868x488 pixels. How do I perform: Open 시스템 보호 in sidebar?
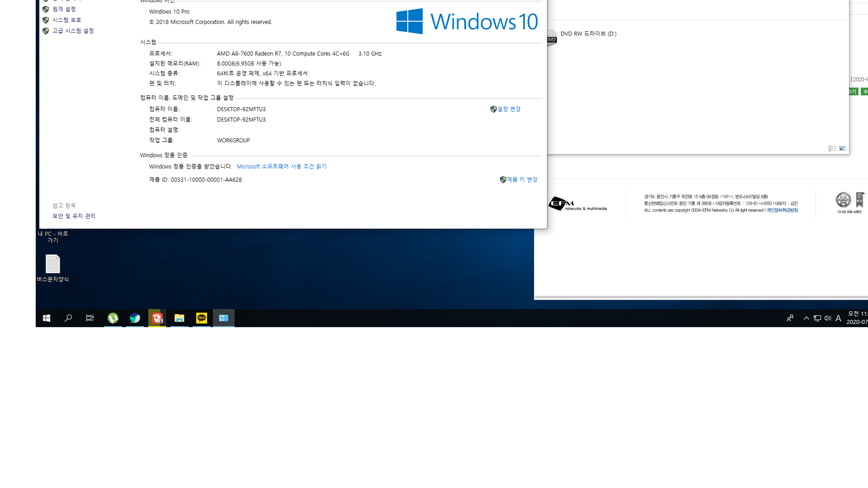click(x=66, y=20)
